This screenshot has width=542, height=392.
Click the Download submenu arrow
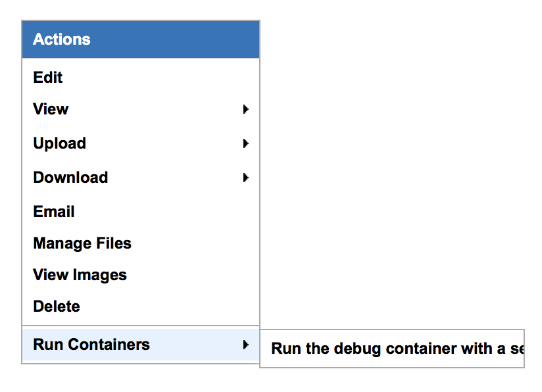[x=245, y=178]
